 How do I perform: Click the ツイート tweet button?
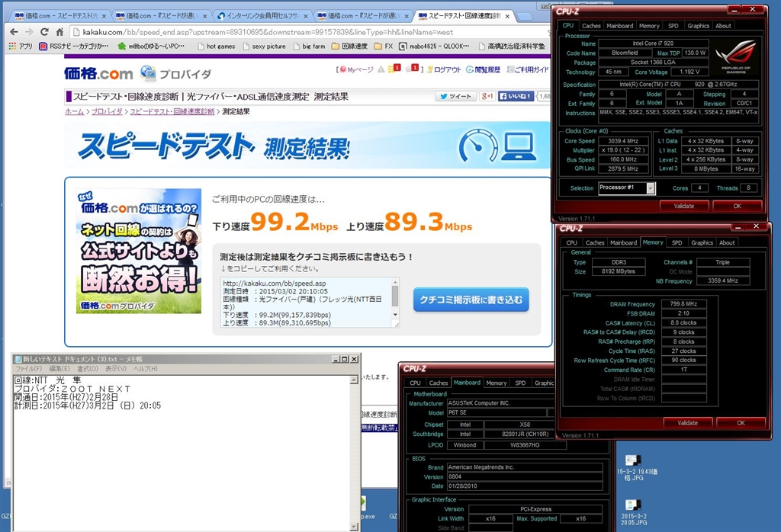tap(455, 96)
